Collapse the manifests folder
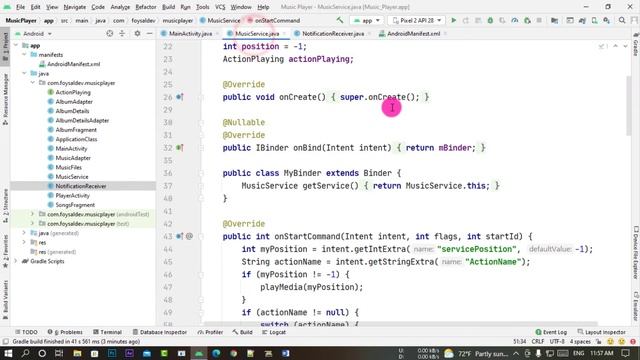 (x=24, y=54)
